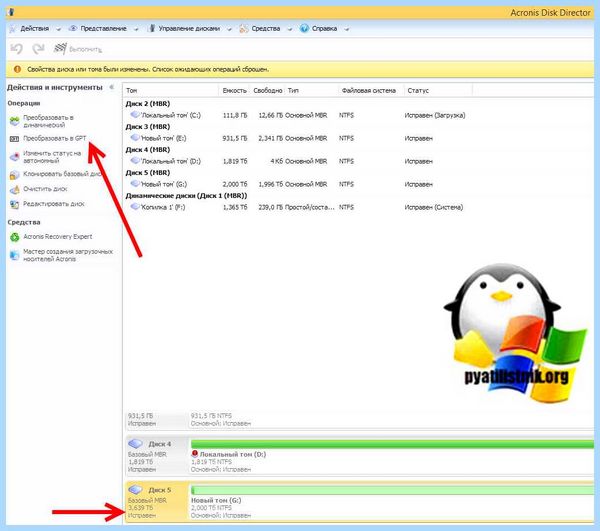Click the Очистить диск icon

pos(15,190)
